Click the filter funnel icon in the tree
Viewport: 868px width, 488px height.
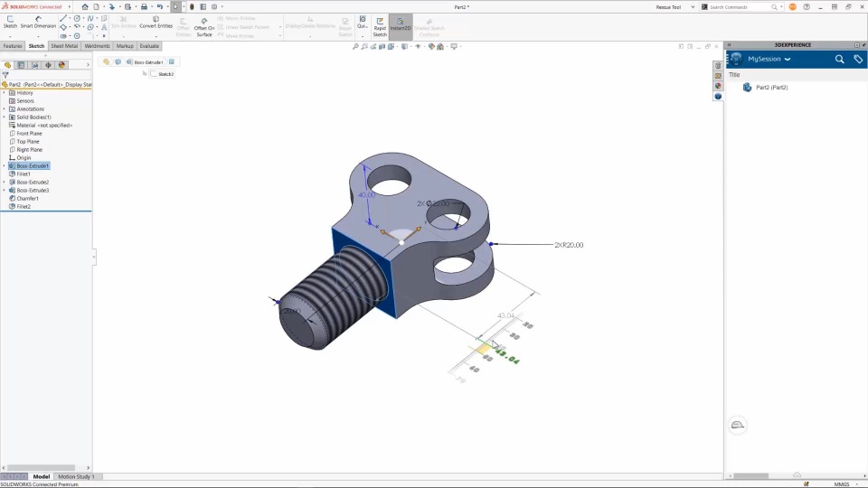click(5, 75)
